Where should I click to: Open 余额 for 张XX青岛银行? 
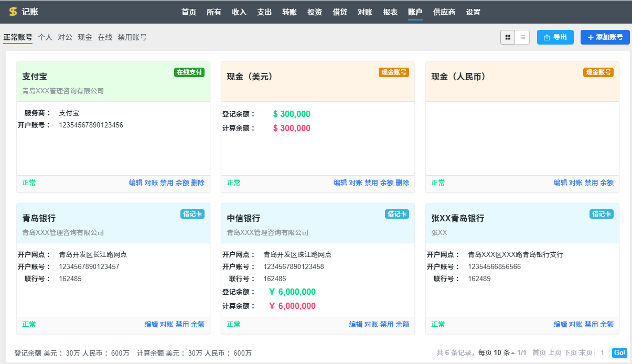tap(607, 325)
